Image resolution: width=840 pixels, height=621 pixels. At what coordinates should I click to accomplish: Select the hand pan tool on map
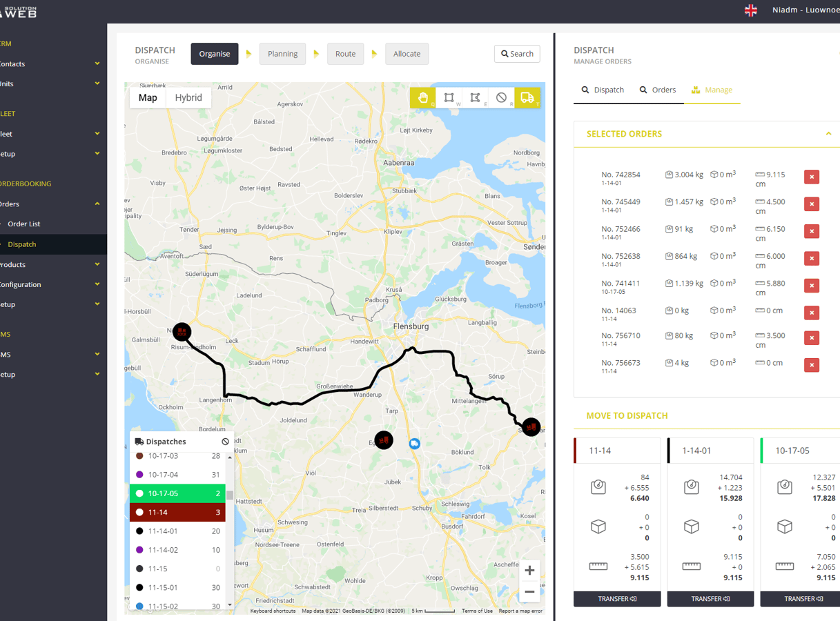point(422,98)
